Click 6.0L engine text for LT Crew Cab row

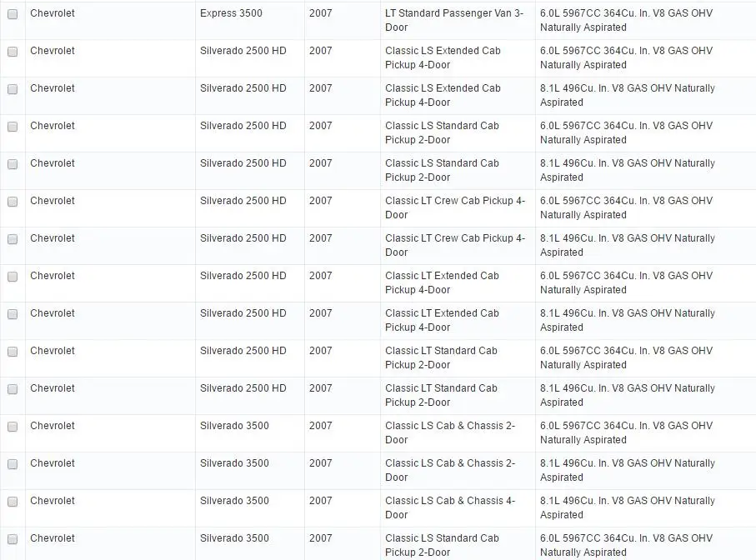click(626, 207)
